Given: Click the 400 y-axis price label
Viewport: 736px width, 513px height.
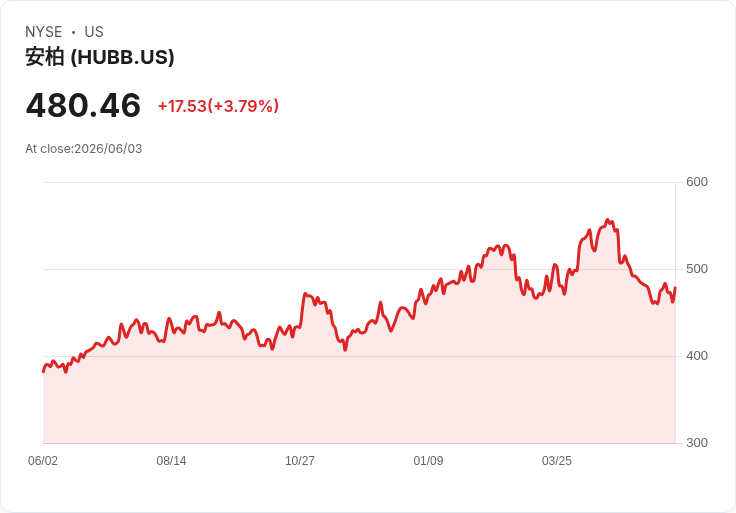Looking at the screenshot, I should tap(697, 356).
